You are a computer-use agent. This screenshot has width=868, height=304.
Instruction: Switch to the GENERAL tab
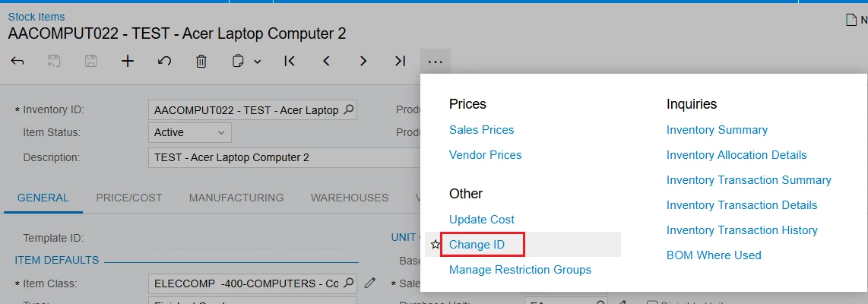43,198
